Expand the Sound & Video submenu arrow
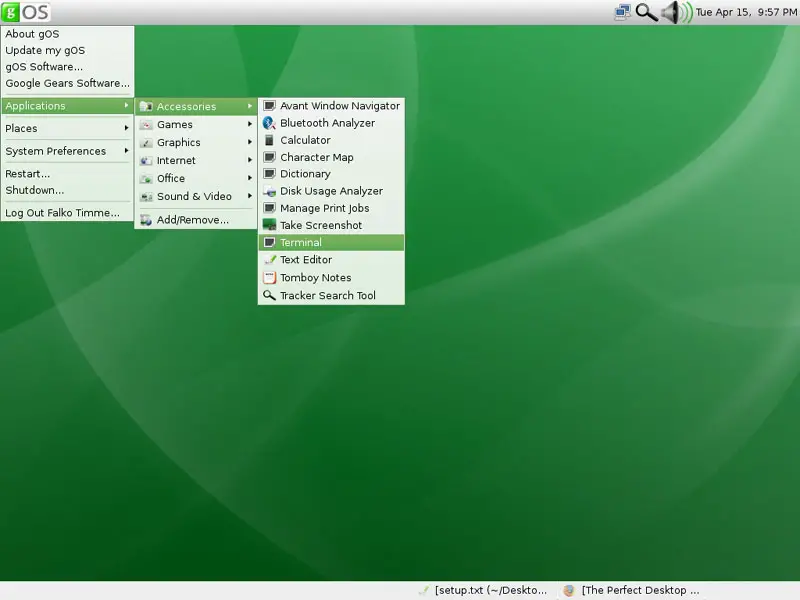Image resolution: width=800 pixels, height=600 pixels. click(x=249, y=196)
